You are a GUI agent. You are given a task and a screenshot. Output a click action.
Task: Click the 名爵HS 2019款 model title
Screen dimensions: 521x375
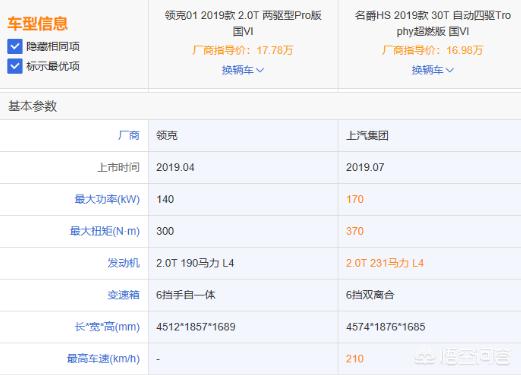tap(433, 23)
